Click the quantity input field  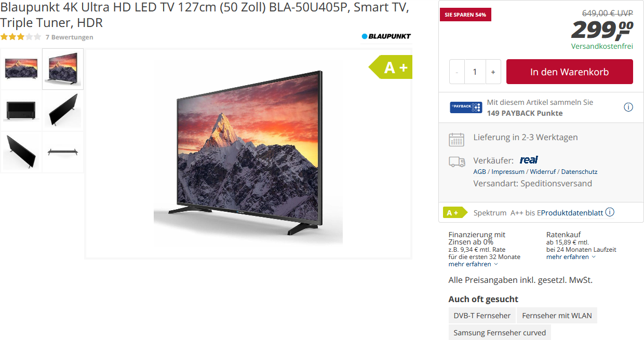coord(475,72)
